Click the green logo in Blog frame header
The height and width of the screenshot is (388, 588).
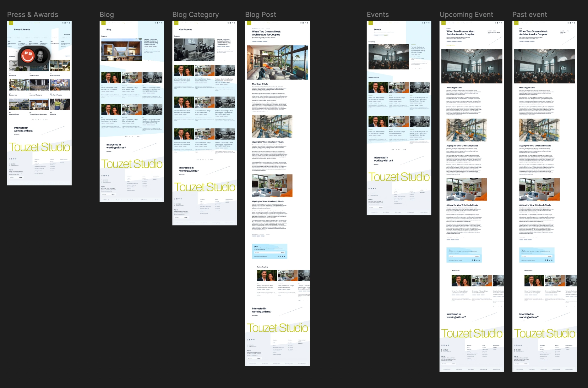(x=103, y=23)
